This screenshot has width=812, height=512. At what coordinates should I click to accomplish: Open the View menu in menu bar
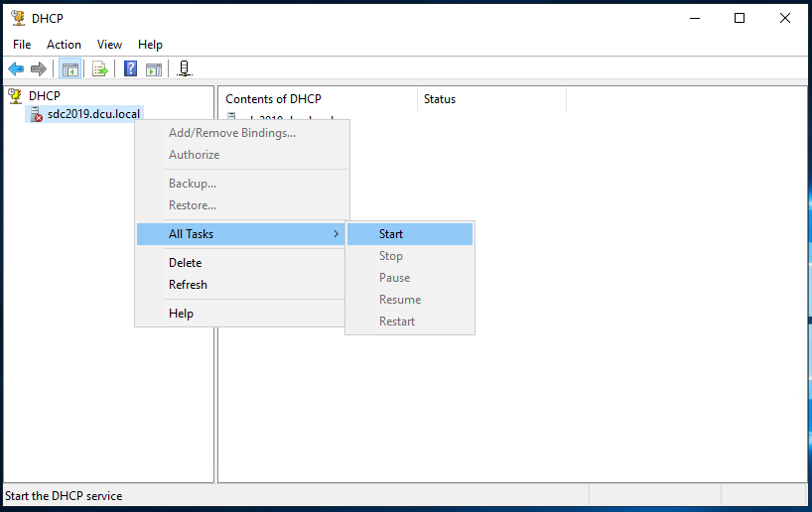click(109, 45)
